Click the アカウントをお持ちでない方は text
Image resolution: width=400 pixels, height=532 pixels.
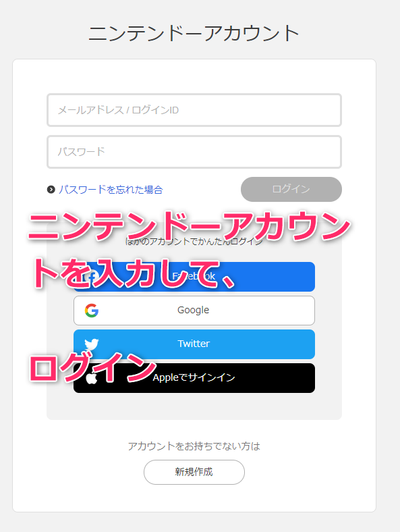[x=194, y=446]
